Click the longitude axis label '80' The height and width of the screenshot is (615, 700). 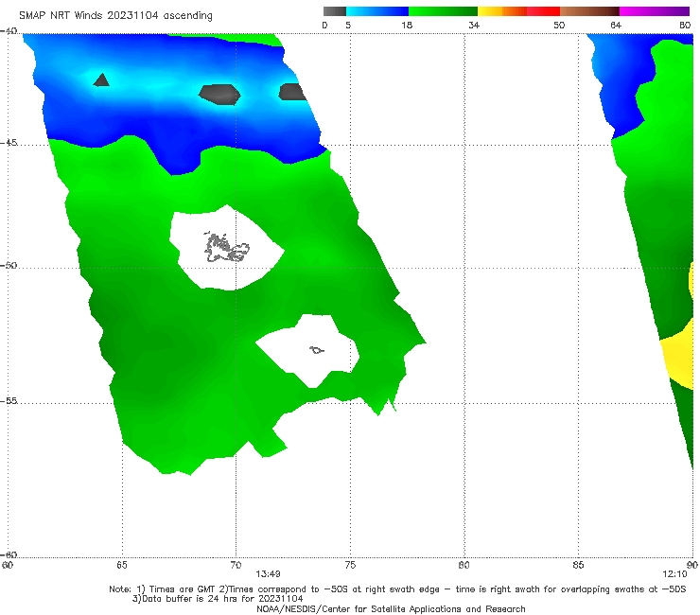(x=464, y=566)
